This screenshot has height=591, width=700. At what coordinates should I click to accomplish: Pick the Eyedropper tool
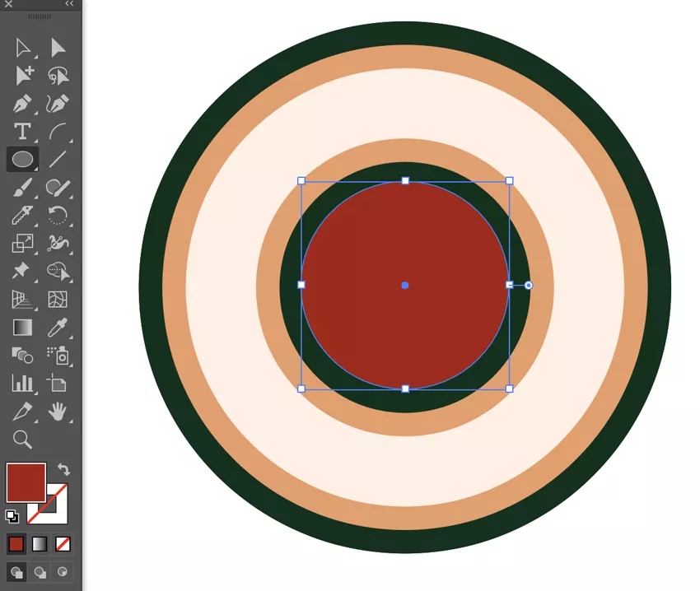pyautogui.click(x=58, y=328)
